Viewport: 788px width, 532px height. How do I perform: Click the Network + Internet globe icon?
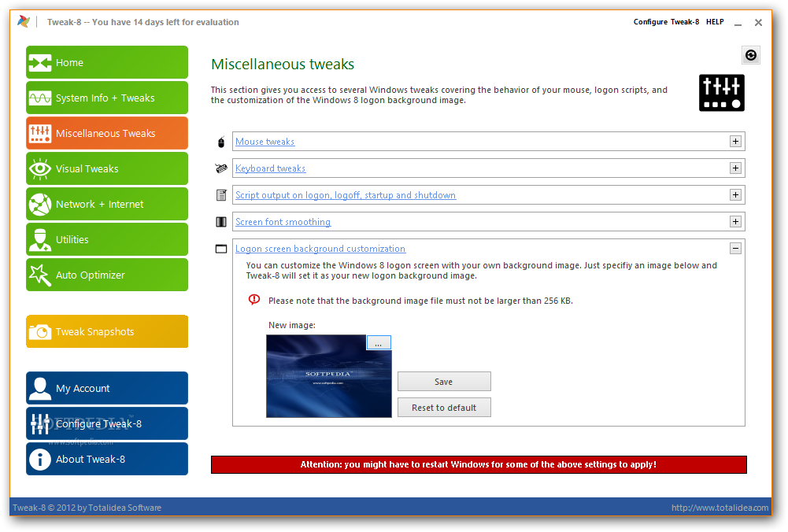39,205
